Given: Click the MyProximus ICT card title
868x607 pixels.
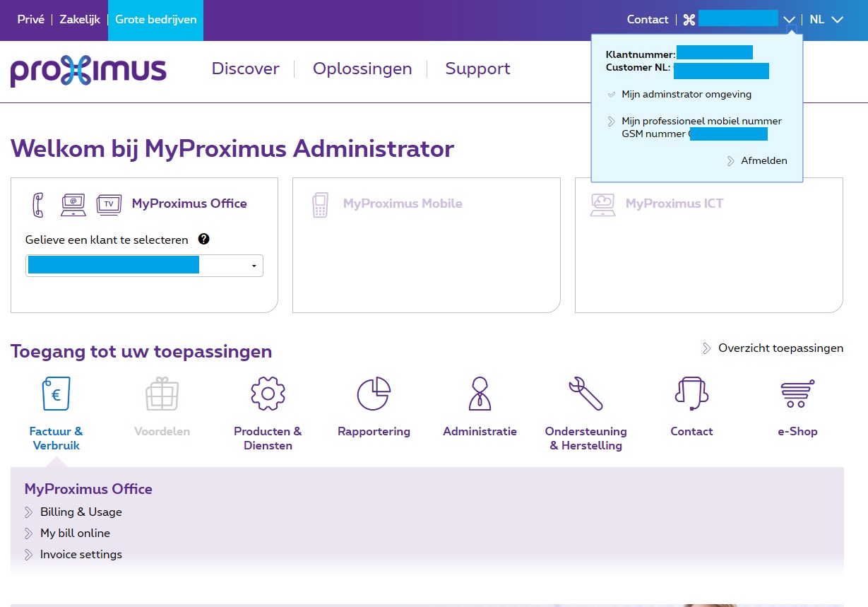Looking at the screenshot, I should (674, 204).
